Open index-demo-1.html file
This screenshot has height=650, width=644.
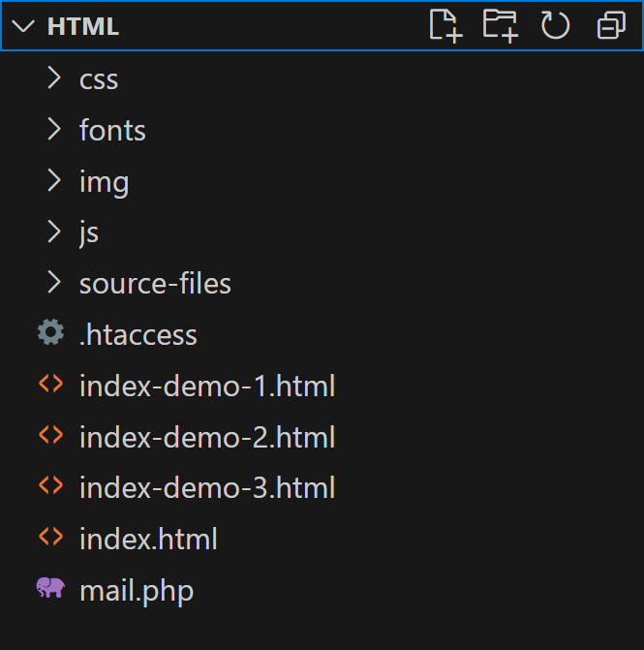(207, 386)
